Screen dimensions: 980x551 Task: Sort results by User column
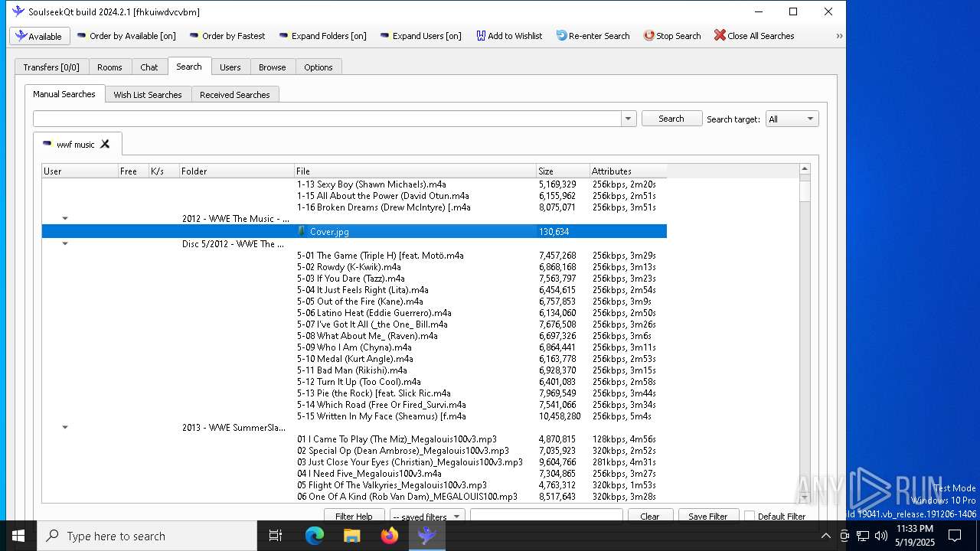pyautogui.click(x=80, y=171)
